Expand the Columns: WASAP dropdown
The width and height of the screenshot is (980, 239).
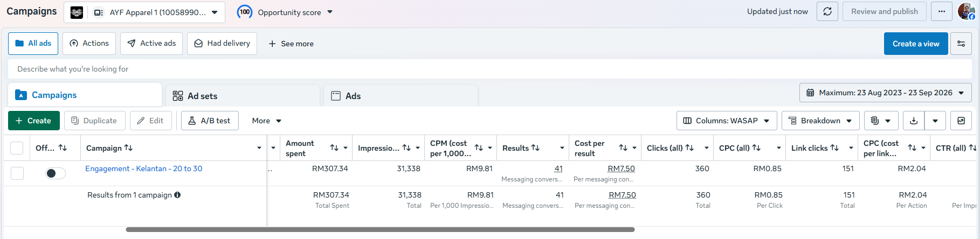(x=727, y=121)
